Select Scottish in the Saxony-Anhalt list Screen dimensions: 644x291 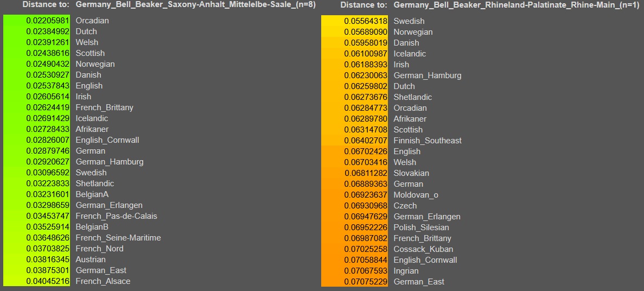point(90,53)
